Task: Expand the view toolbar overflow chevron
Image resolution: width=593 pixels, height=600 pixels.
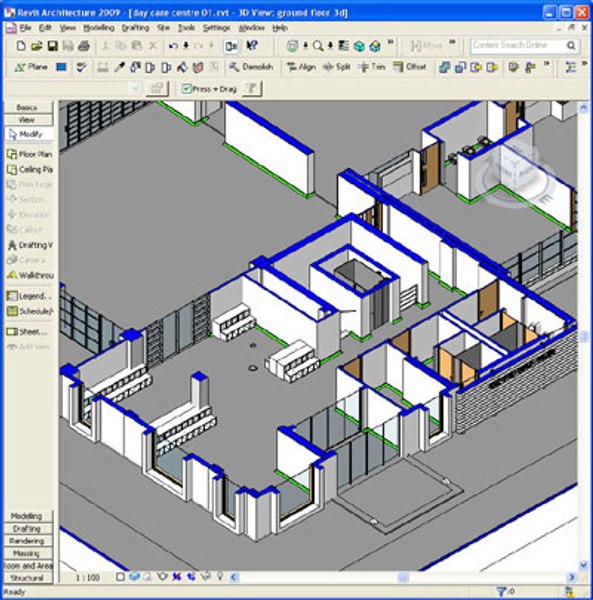Action: click(x=391, y=42)
